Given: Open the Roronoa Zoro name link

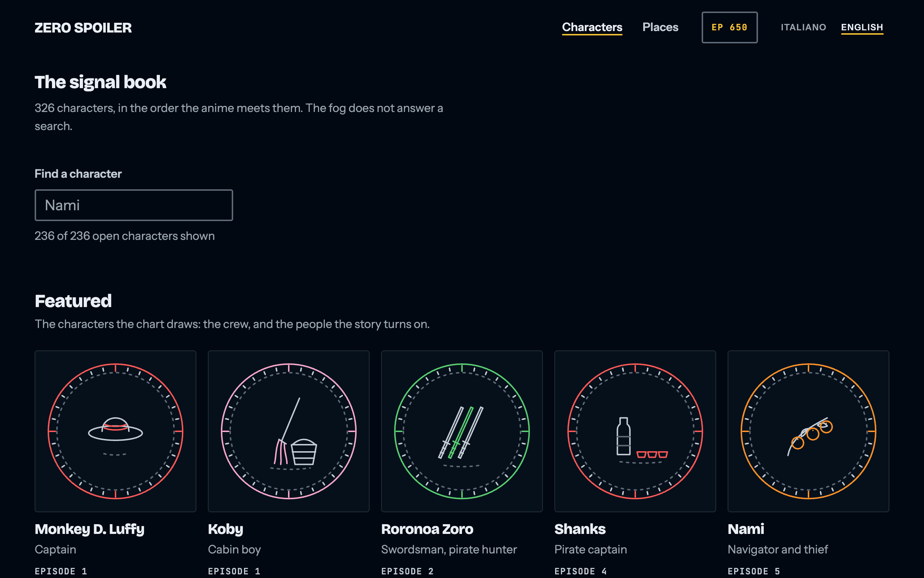Looking at the screenshot, I should (427, 529).
